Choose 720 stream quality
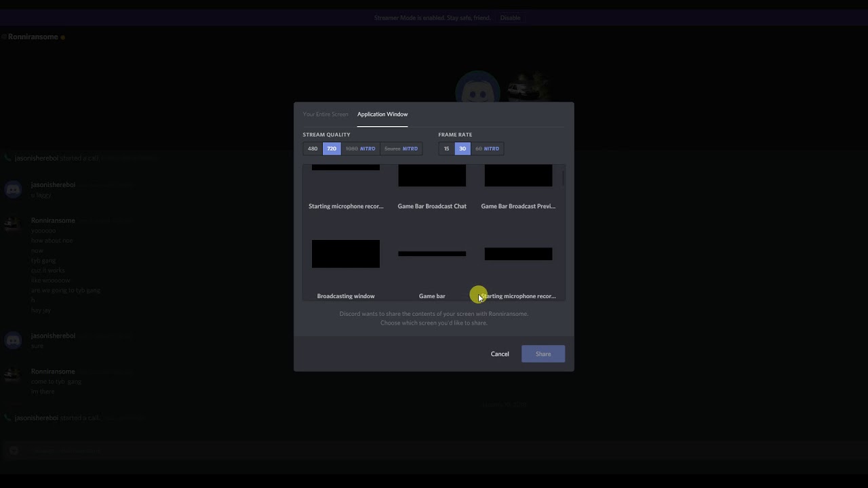This screenshot has height=488, width=868. (x=332, y=148)
